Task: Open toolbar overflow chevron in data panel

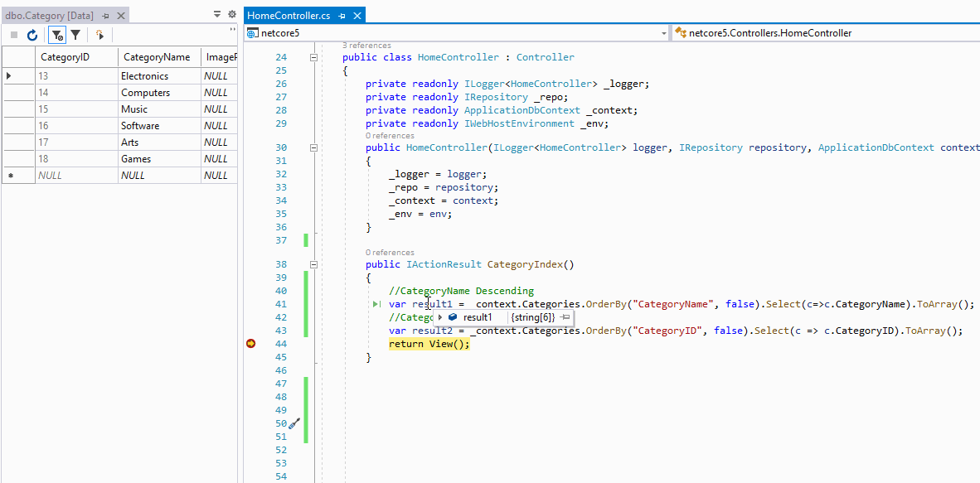Action: [x=233, y=29]
